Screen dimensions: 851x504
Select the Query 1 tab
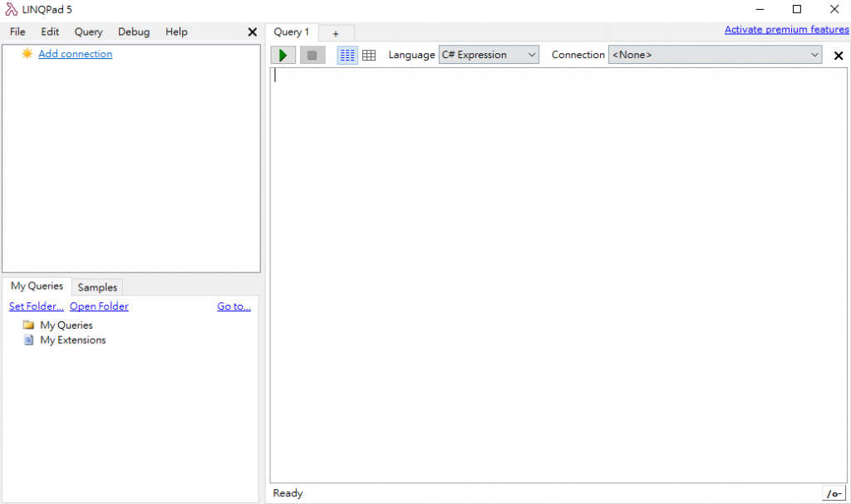pyautogui.click(x=292, y=32)
